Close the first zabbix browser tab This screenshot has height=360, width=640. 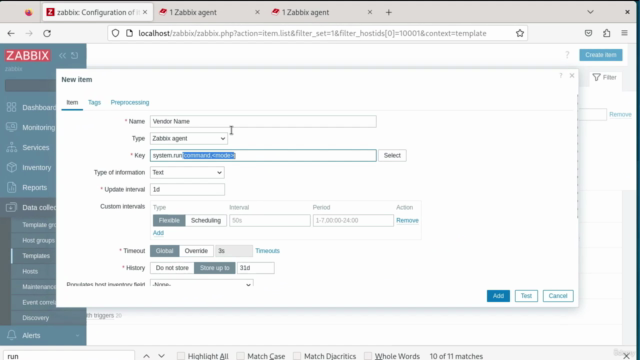145,12
